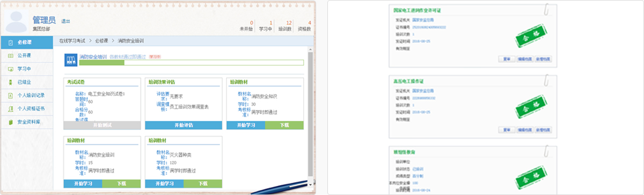The height and width of the screenshot is (195, 644).
Task: Click the 消防安全培训 course book icon
Action: [70, 59]
